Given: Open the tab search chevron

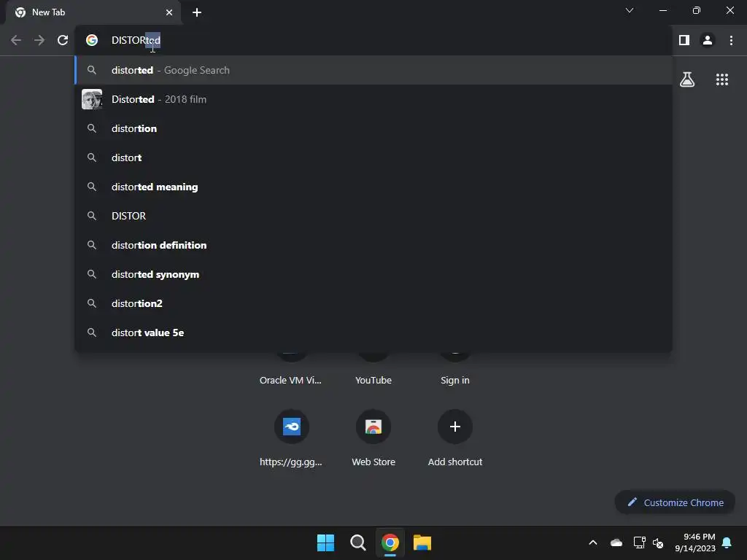Looking at the screenshot, I should click(630, 10).
